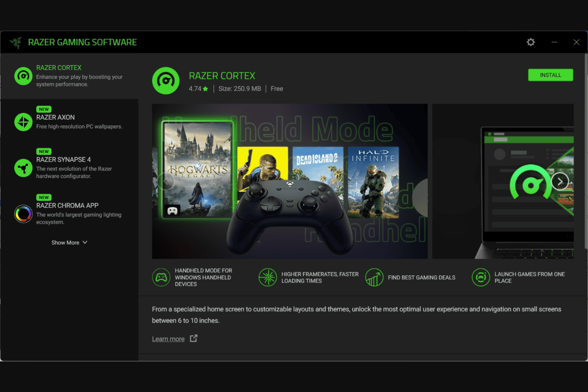Click the rating star icon
Screen dimensions: 588x392
point(206,89)
